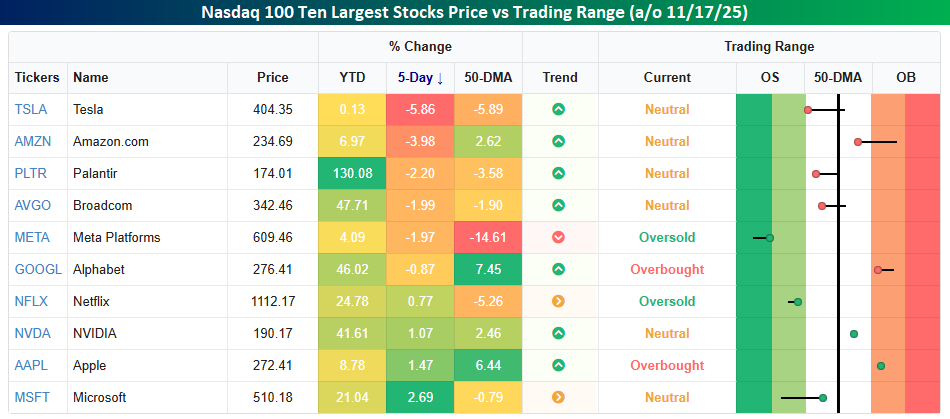Click Alphabet's Overbought status label
Viewport: 950px width, 419px height.
tap(667, 269)
